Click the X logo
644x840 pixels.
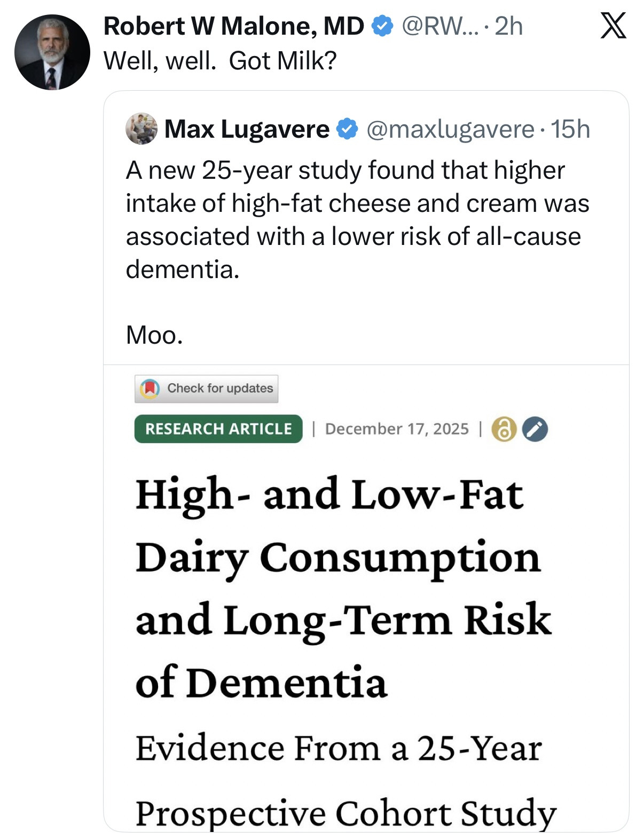coord(613,26)
